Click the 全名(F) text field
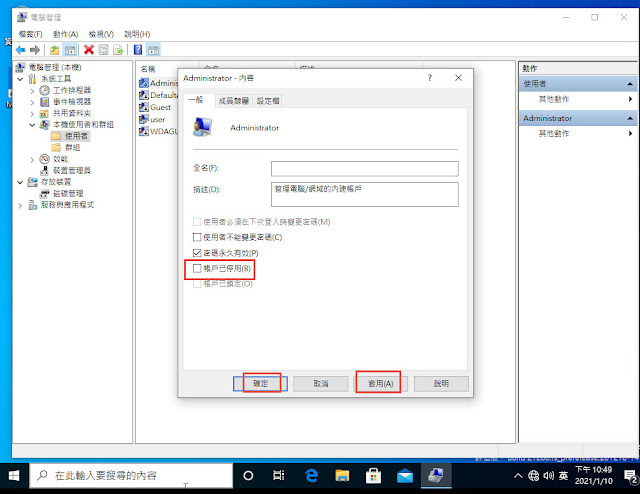This screenshot has height=494, width=640. (364, 169)
